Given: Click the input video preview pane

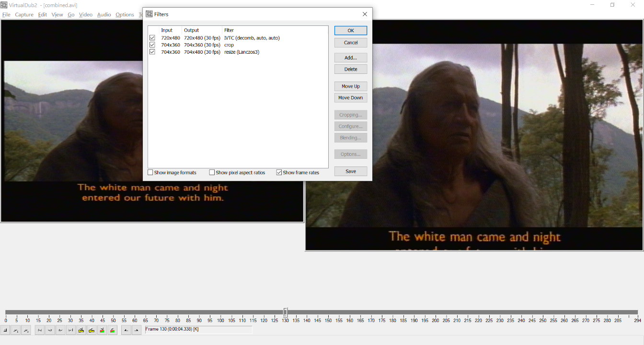Looking at the screenshot, I should (152, 121).
